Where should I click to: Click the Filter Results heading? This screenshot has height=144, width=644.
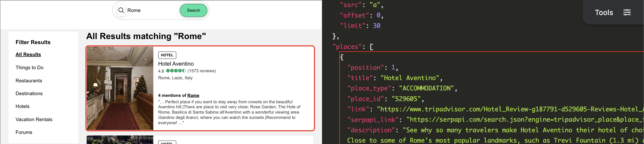click(x=33, y=42)
